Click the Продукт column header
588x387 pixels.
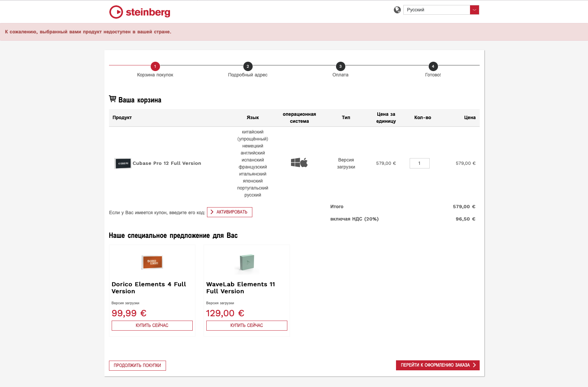122,118
